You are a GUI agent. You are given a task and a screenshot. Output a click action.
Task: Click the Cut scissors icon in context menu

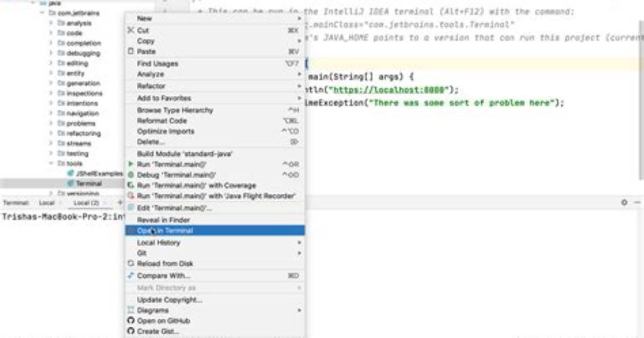[131, 30]
